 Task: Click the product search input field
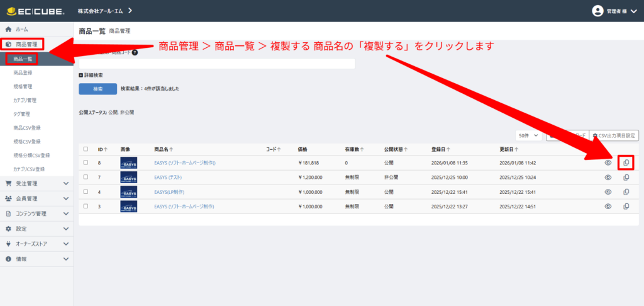pyautogui.click(x=217, y=64)
